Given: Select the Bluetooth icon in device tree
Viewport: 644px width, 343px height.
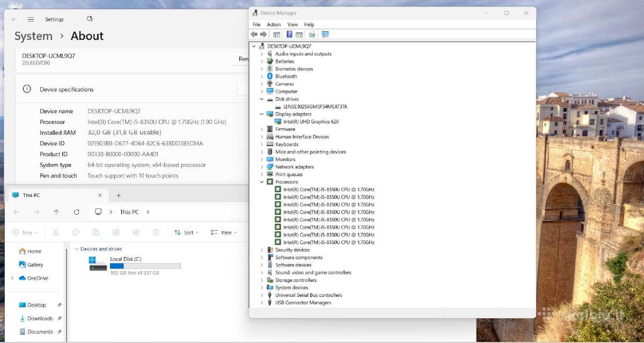Looking at the screenshot, I should [x=270, y=76].
